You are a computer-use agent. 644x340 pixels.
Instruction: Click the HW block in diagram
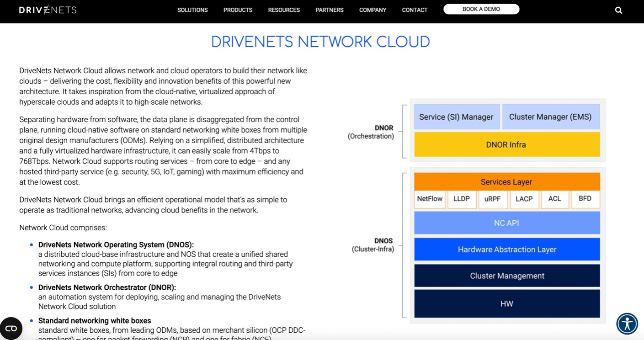[x=507, y=304]
